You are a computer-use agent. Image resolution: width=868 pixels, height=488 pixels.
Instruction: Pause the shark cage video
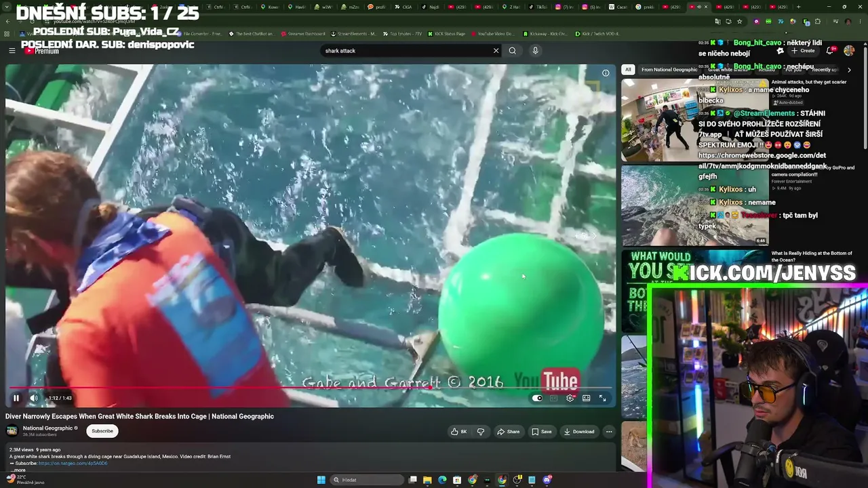16,398
